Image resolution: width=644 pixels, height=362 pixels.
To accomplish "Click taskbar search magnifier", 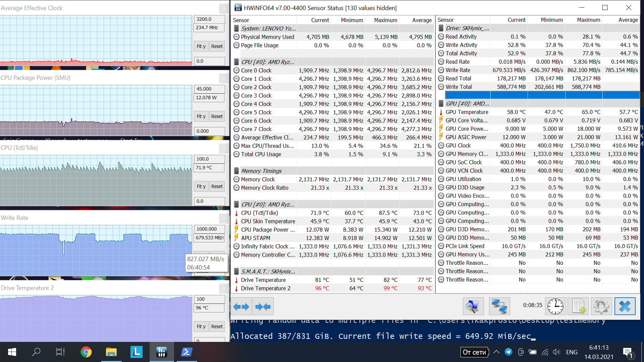I will 36,352.
